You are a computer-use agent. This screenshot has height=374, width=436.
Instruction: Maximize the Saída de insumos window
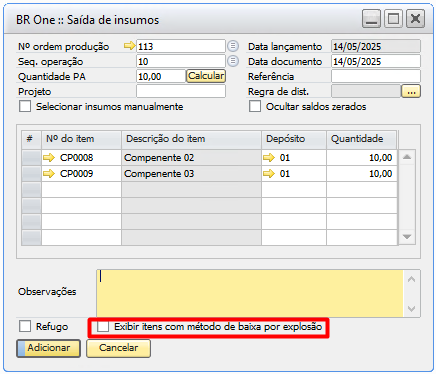(x=393, y=19)
